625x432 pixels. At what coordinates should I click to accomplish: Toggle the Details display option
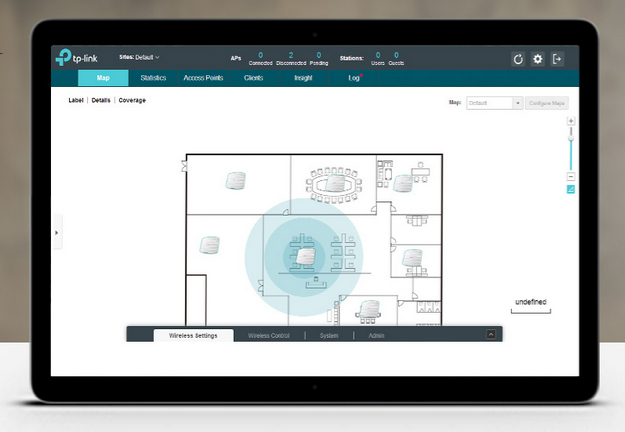[101, 101]
